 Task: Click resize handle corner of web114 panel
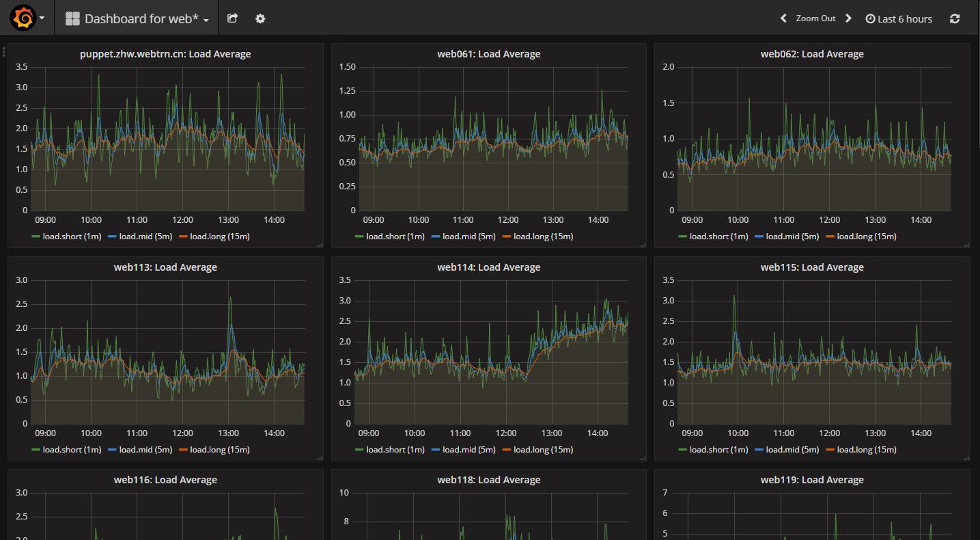click(643, 457)
